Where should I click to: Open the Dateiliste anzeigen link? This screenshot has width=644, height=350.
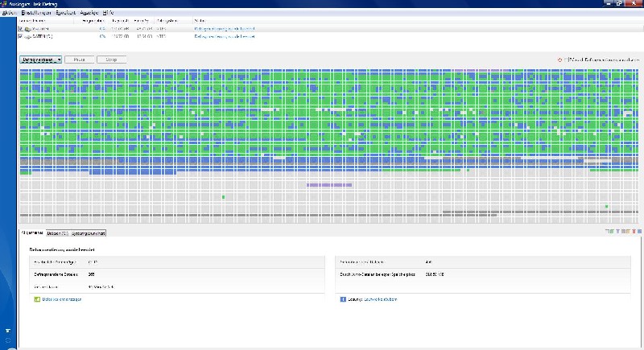pos(61,299)
